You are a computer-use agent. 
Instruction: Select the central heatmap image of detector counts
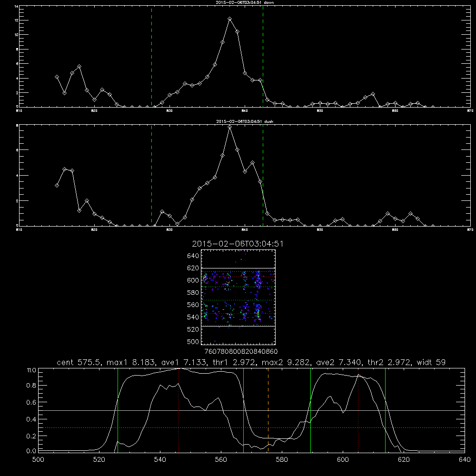(238, 297)
